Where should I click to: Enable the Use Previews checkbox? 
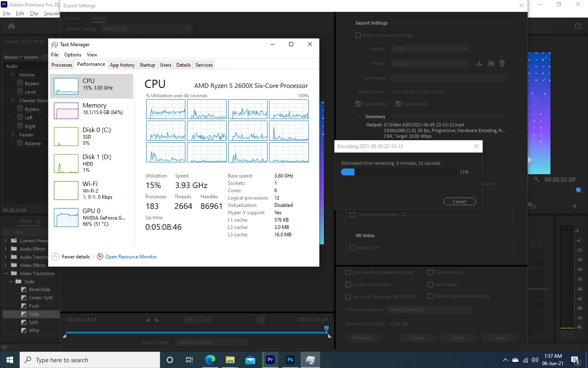(x=430, y=272)
